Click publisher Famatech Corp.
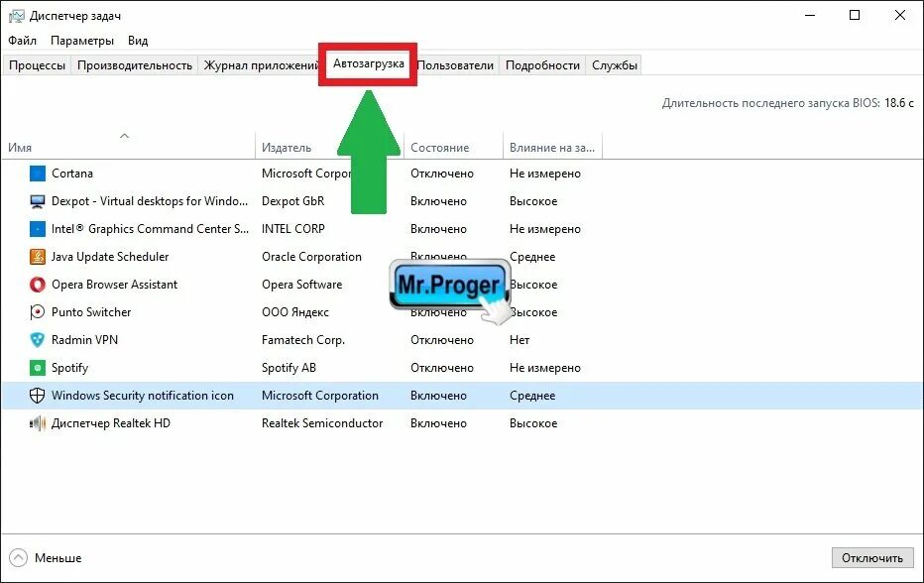 click(303, 340)
